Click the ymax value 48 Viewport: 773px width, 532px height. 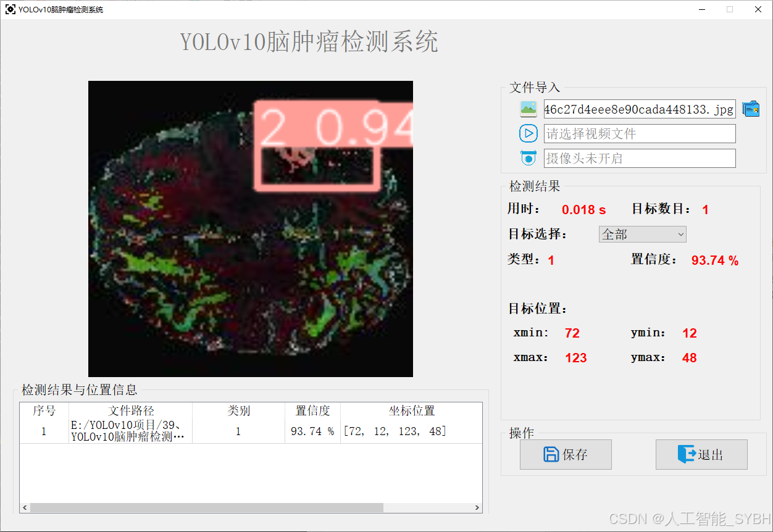point(690,358)
